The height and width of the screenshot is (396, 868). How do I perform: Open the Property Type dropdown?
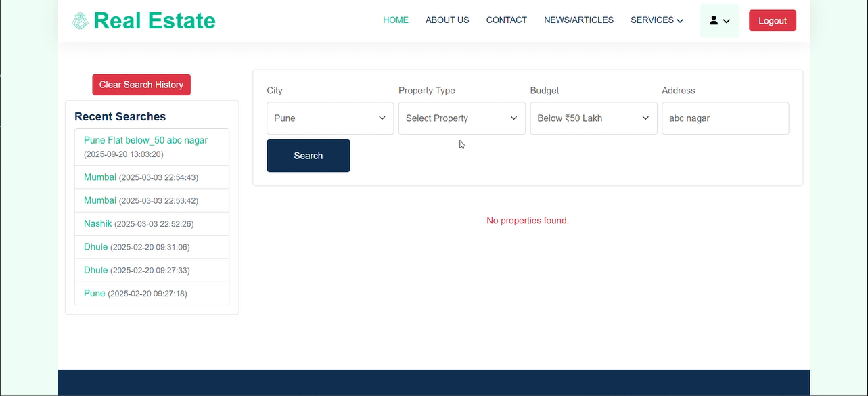(x=461, y=118)
